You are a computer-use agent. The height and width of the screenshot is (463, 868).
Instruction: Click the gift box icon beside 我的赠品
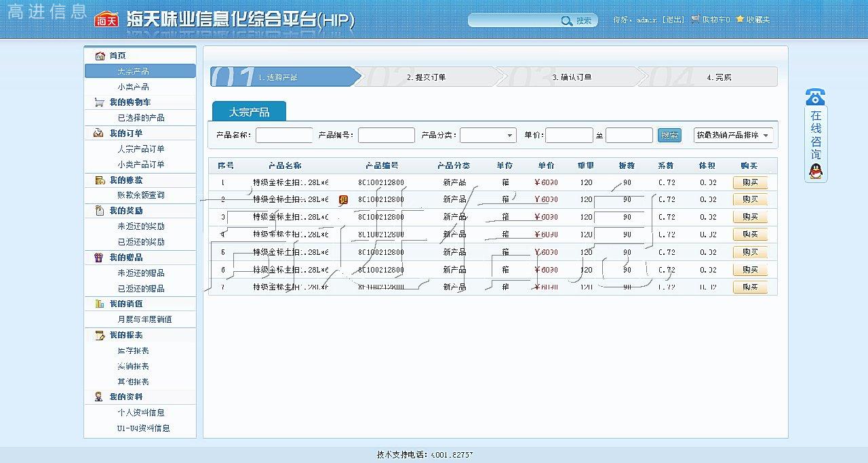[99, 258]
